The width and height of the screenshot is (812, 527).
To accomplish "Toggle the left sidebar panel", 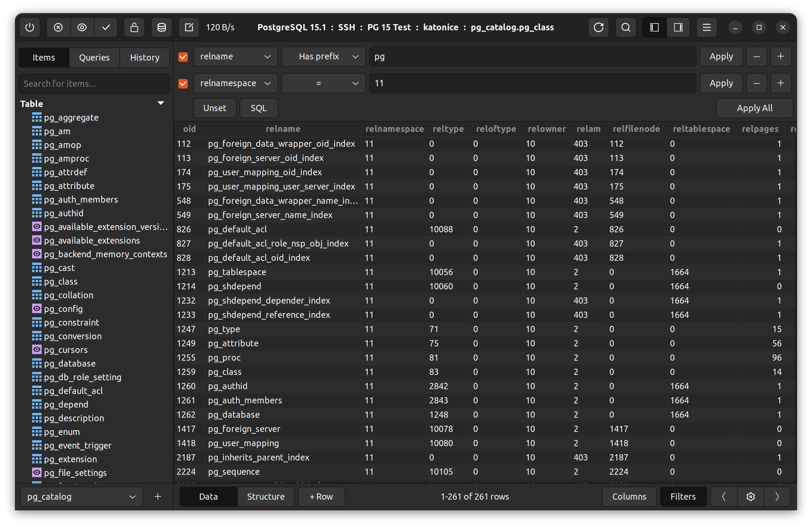I will 654,27.
